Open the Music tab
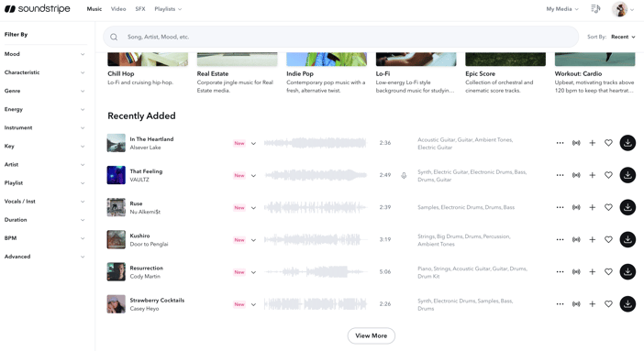This screenshot has height=351, width=644. click(x=94, y=9)
